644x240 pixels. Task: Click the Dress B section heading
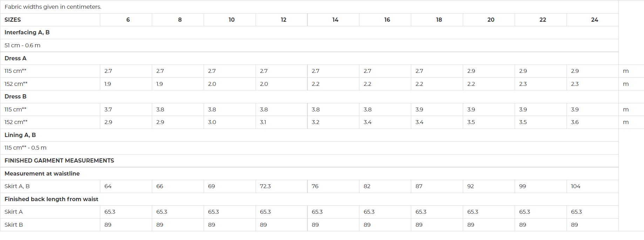[x=15, y=97]
